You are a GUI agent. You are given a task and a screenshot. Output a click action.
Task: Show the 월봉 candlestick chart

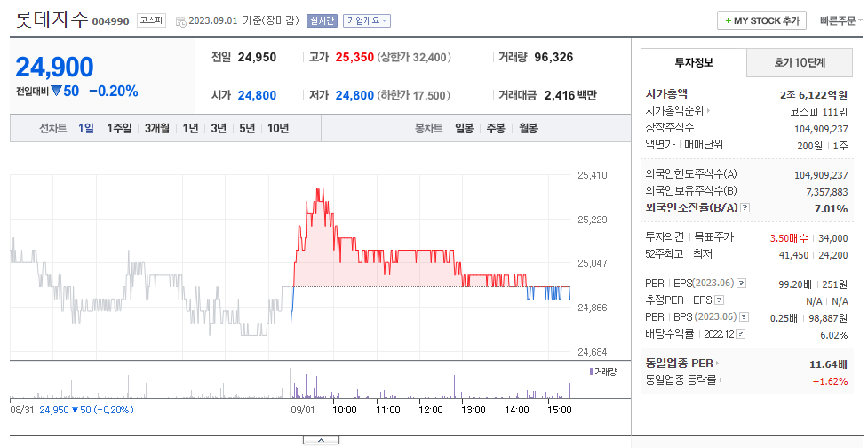(x=528, y=129)
